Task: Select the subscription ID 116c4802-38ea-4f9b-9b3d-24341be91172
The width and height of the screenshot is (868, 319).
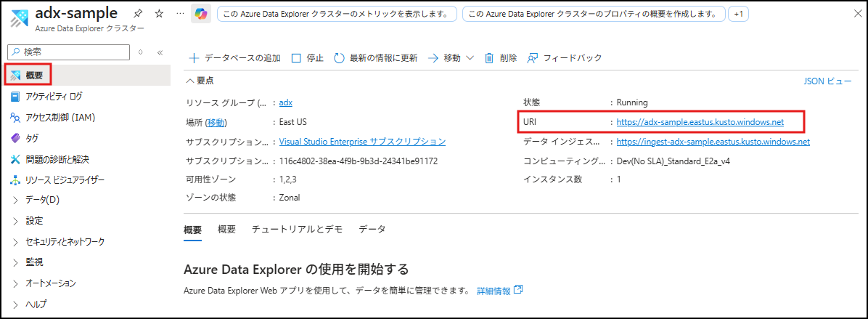Action: coord(359,161)
